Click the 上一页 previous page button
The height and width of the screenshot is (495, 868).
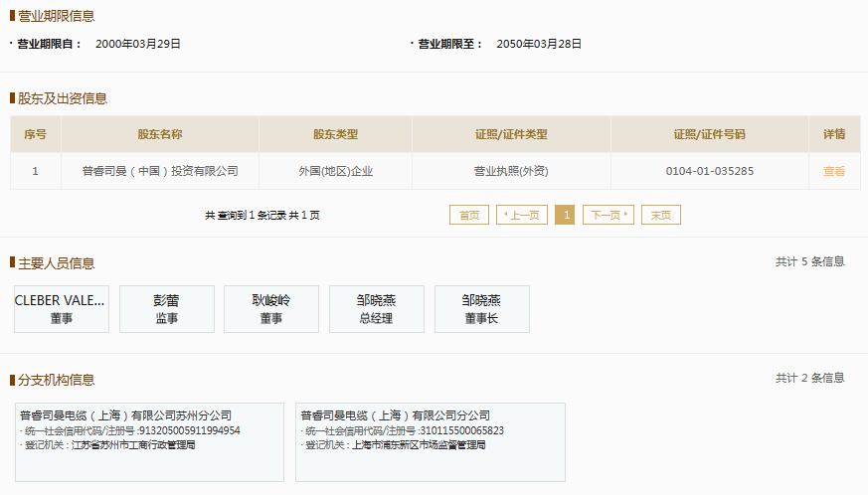[521, 215]
